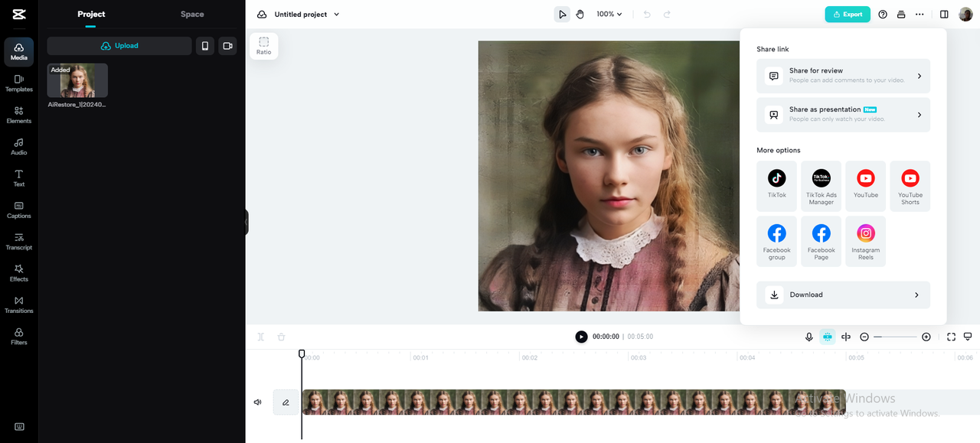Viewport: 980px width, 443px height.
Task: Share to YouTube Shorts
Action: click(910, 186)
